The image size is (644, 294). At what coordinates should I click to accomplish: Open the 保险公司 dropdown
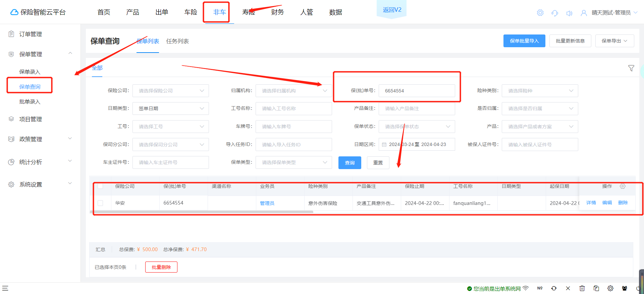pyautogui.click(x=171, y=91)
